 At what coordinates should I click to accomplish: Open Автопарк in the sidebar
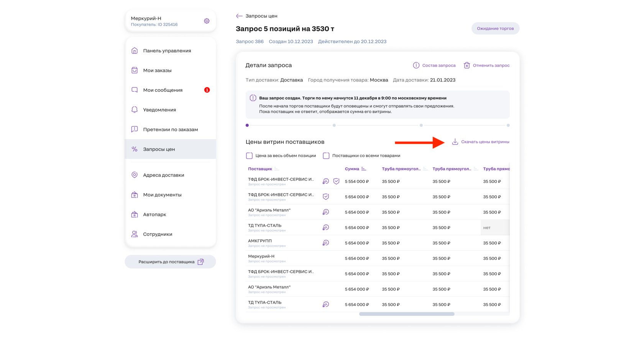(x=171, y=214)
